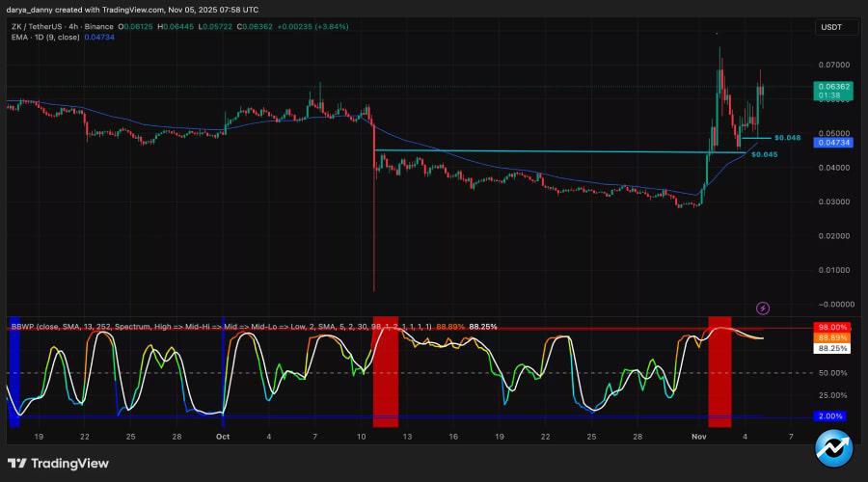
Task: Select the cyan horizontal support line
Action: point(540,151)
